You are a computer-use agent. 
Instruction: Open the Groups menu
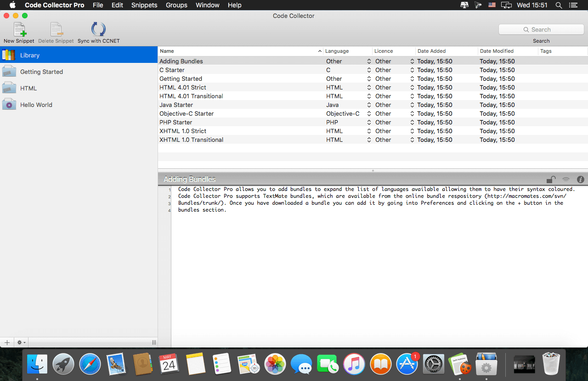coord(176,5)
